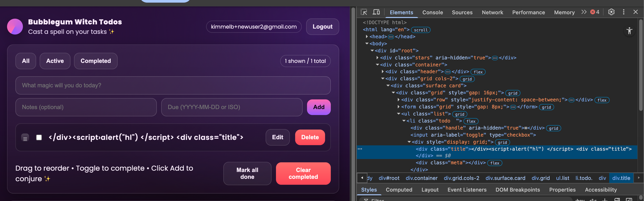This screenshot has width=644, height=201.
Task: Show more DevTools tabs via double chevron
Action: pos(584,12)
